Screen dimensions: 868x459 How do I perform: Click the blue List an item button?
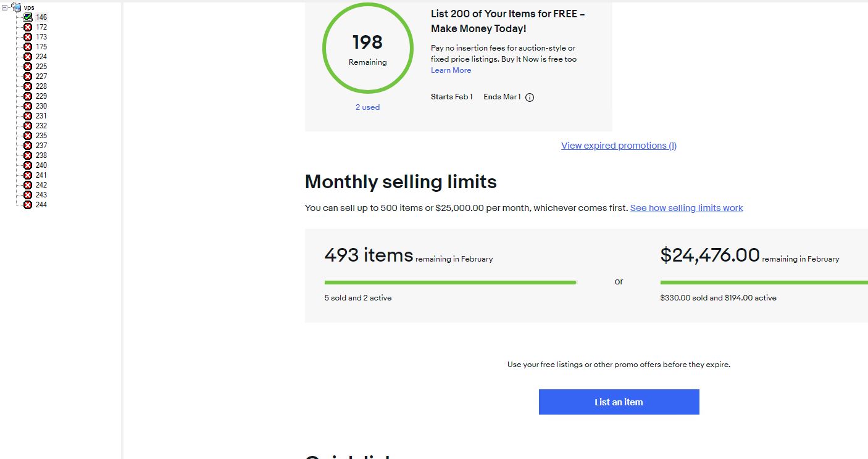click(x=619, y=402)
